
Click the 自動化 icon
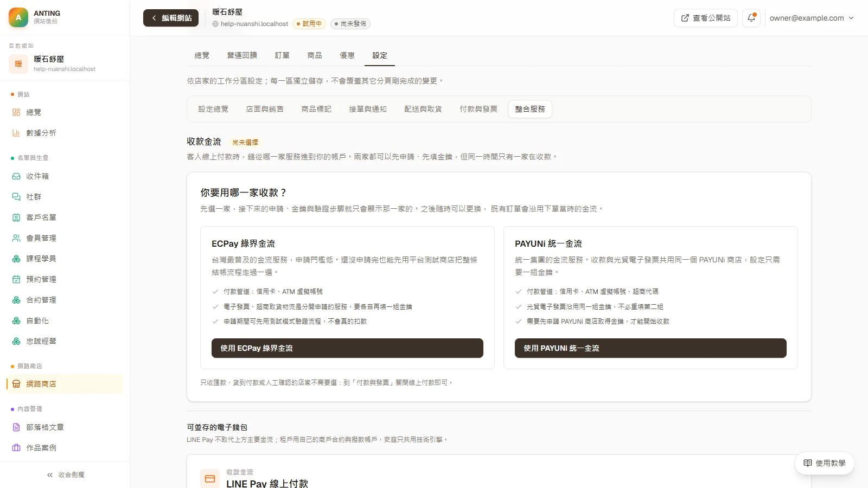point(16,320)
